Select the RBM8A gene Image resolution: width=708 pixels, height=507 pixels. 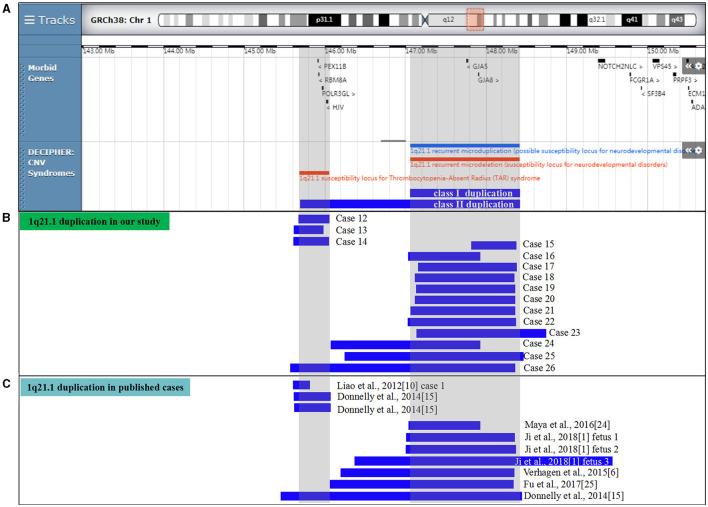335,80
